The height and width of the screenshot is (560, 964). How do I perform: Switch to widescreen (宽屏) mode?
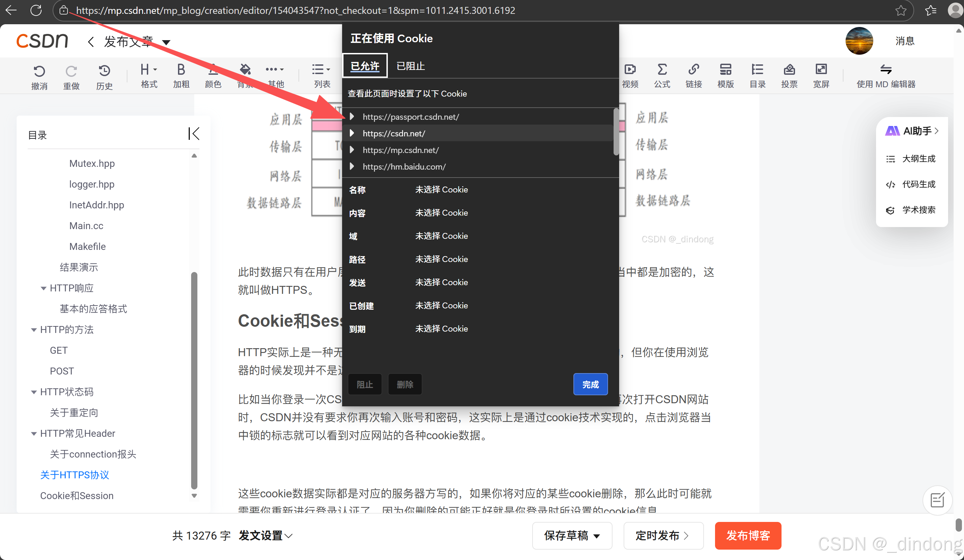[821, 70]
